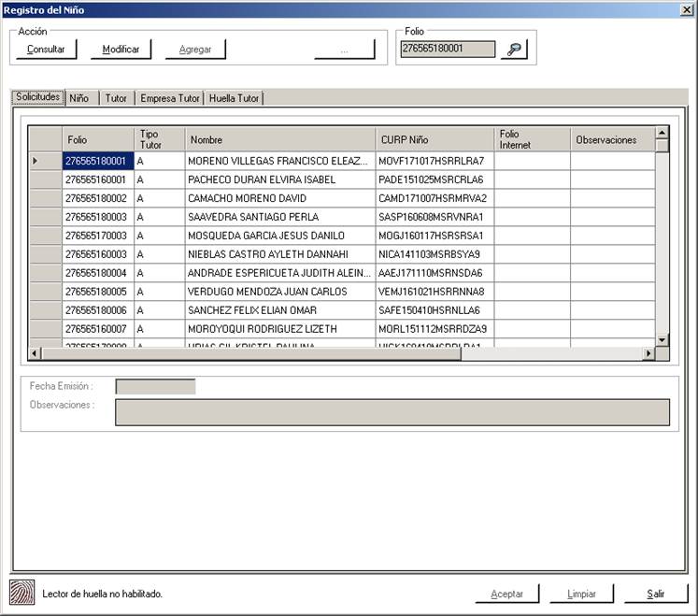Select folio cell 276565160003
Viewport: 698px width, 616px height.
click(x=98, y=254)
